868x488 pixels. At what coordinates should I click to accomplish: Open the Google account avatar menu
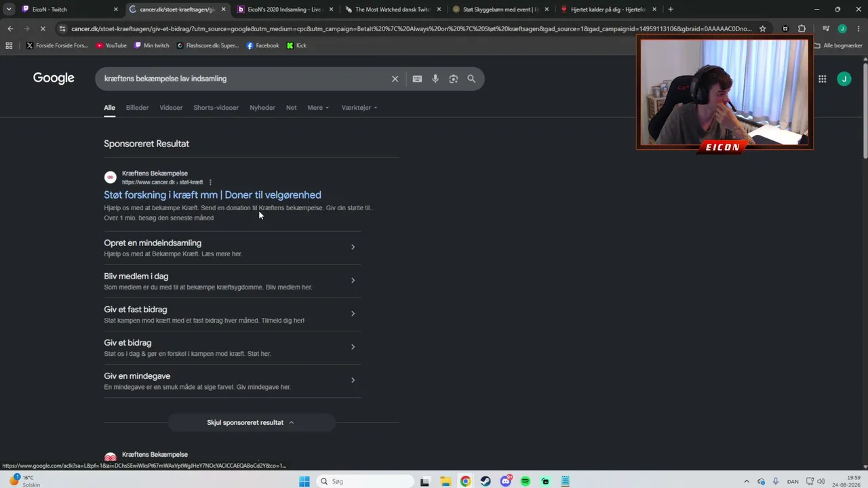[844, 79]
